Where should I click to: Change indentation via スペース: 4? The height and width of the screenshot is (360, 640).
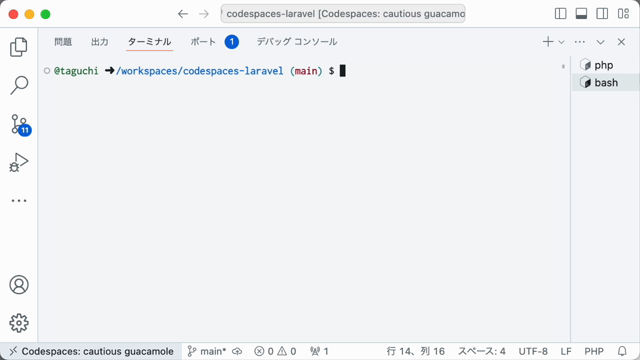click(x=482, y=351)
